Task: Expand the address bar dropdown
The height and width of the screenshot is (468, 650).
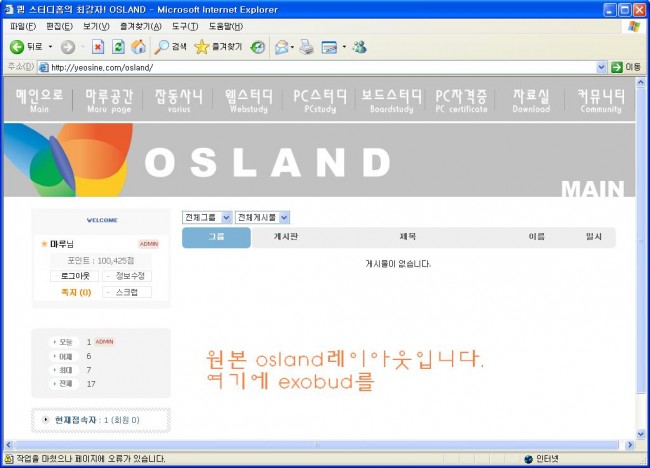Action: [x=601, y=67]
